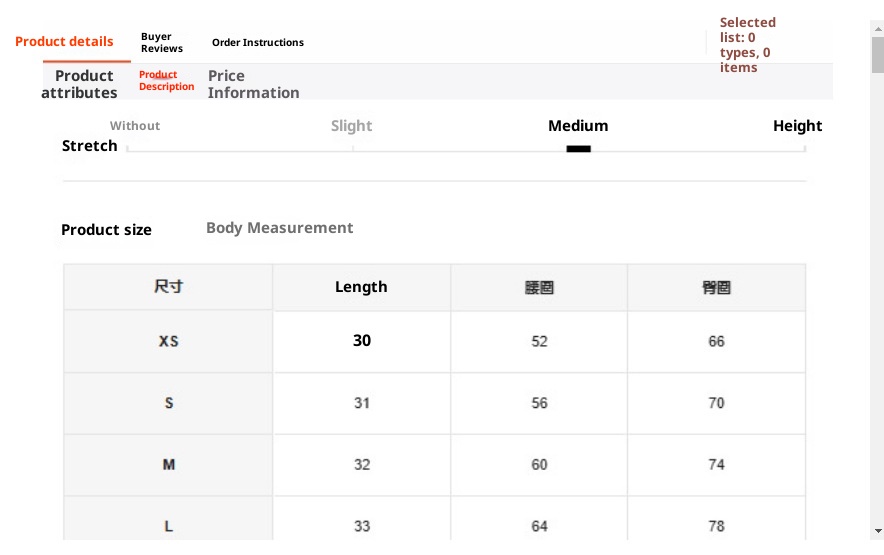Select the Product size tab

tap(106, 230)
